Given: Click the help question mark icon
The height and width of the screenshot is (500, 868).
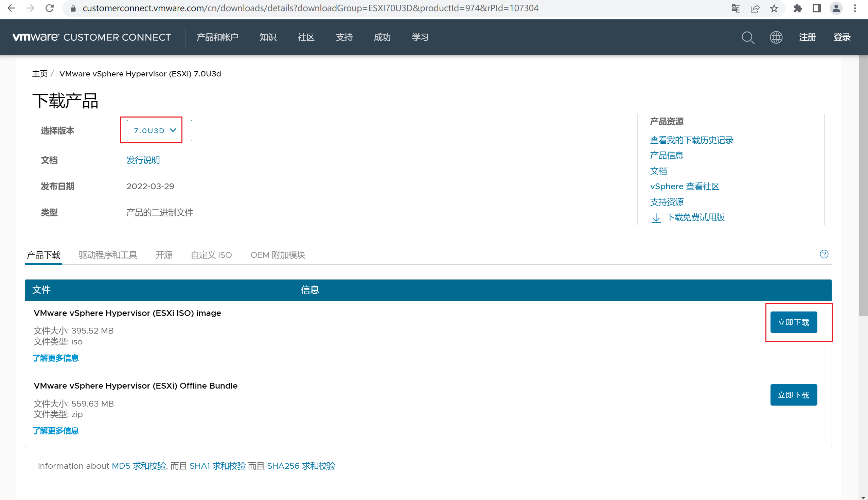Looking at the screenshot, I should coord(824,254).
